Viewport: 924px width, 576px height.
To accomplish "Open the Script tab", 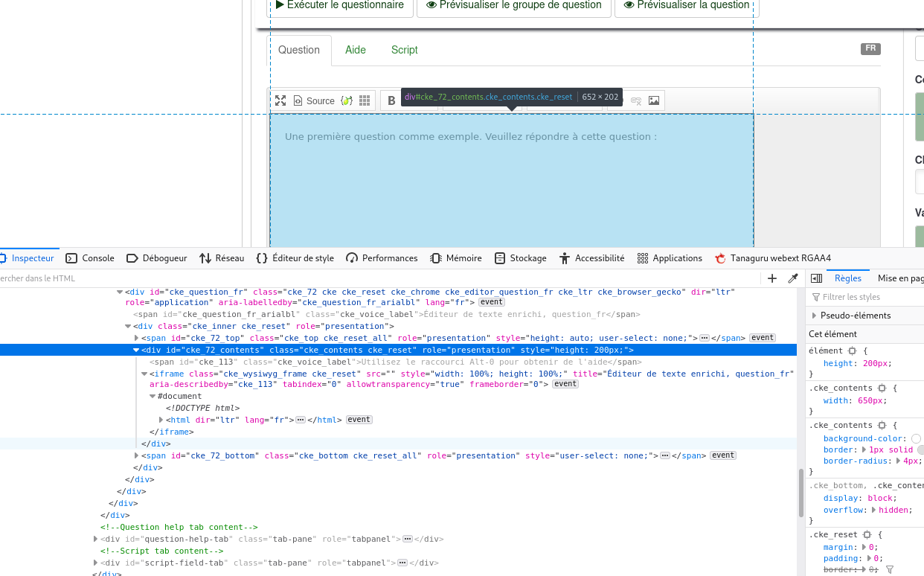I will (404, 50).
